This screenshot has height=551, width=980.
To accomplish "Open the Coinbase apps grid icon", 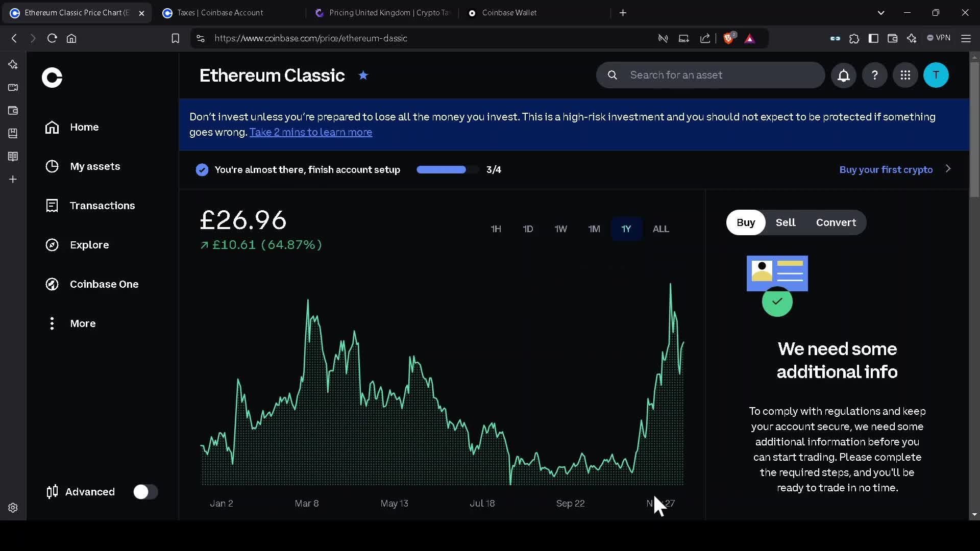I will [905, 75].
